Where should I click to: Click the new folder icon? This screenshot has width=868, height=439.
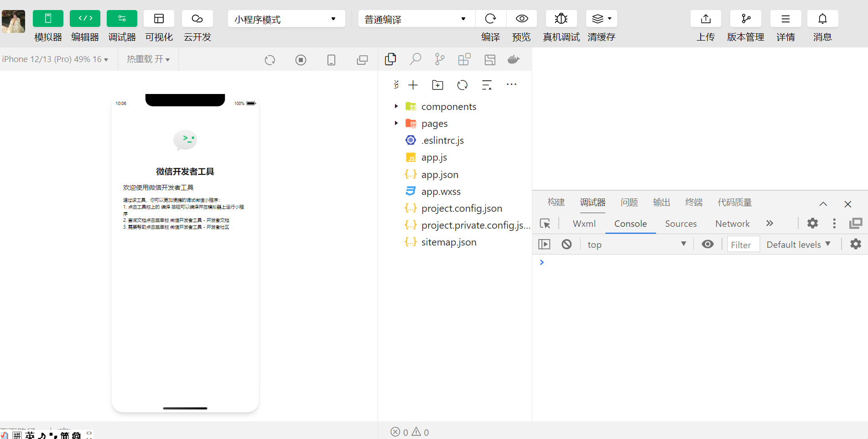click(x=437, y=85)
